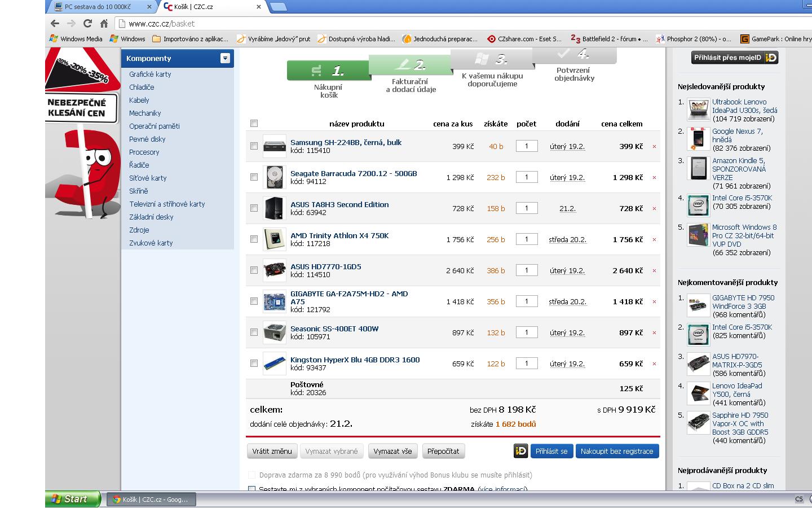Open the browser home page icon
This screenshot has width=812, height=508.
click(104, 24)
